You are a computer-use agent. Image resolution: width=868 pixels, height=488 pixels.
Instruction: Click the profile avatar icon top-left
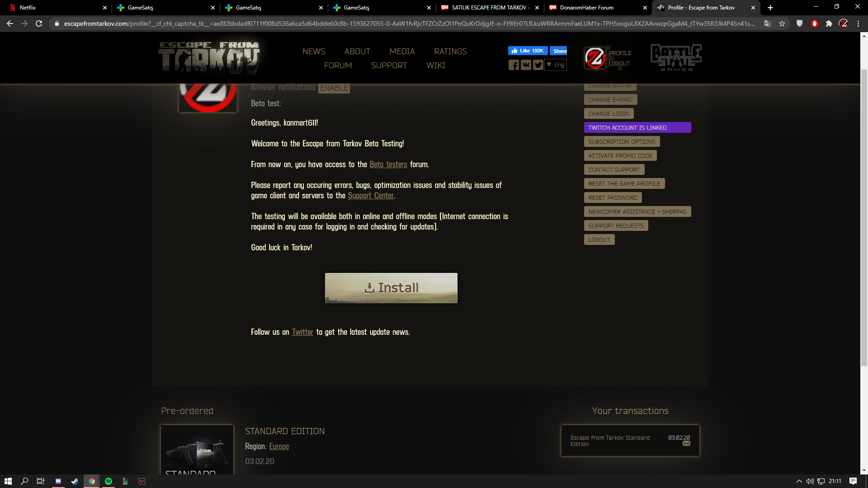(x=207, y=95)
